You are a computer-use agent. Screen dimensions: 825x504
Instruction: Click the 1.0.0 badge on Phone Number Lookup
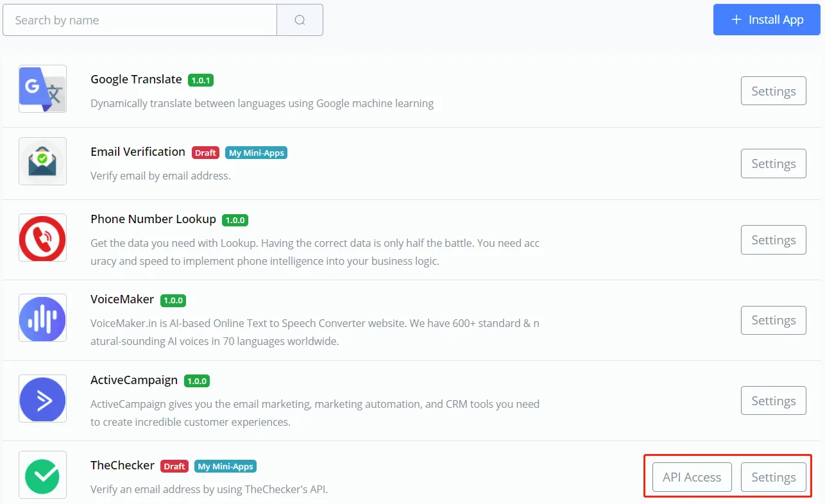235,220
